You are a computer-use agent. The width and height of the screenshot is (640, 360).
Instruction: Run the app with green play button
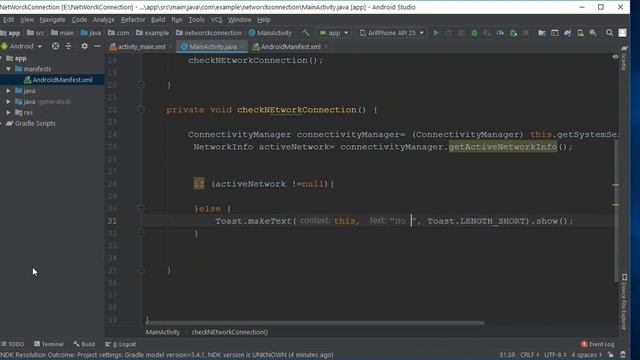[436, 33]
